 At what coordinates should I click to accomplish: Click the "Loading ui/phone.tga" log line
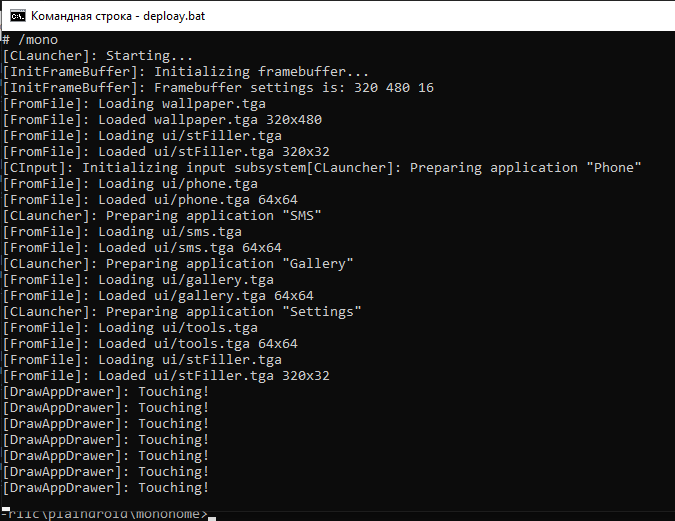point(130,184)
